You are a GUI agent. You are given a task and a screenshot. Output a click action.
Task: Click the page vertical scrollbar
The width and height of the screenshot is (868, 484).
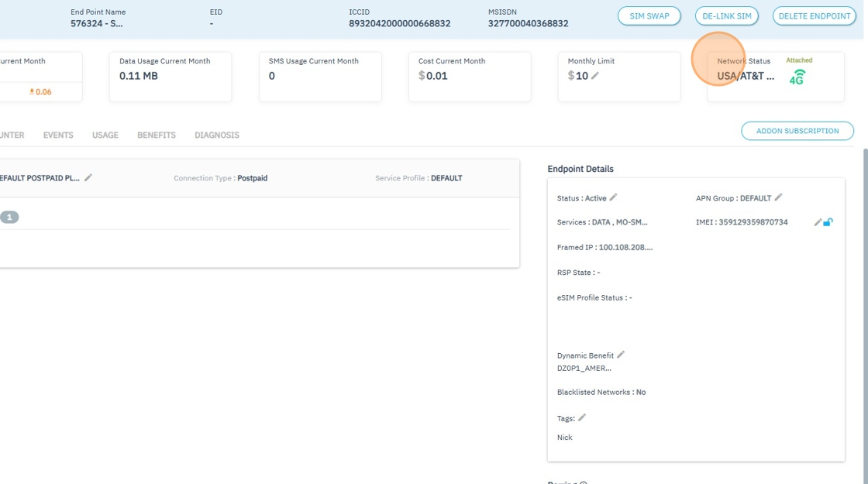tap(865, 315)
